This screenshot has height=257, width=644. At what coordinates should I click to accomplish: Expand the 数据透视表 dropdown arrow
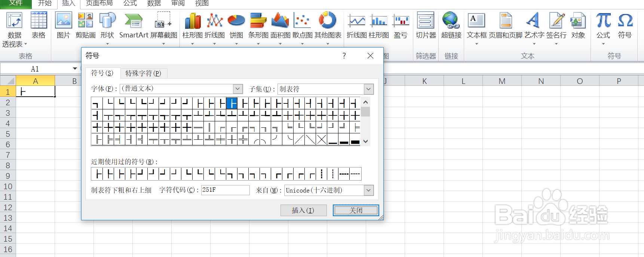tap(25, 44)
